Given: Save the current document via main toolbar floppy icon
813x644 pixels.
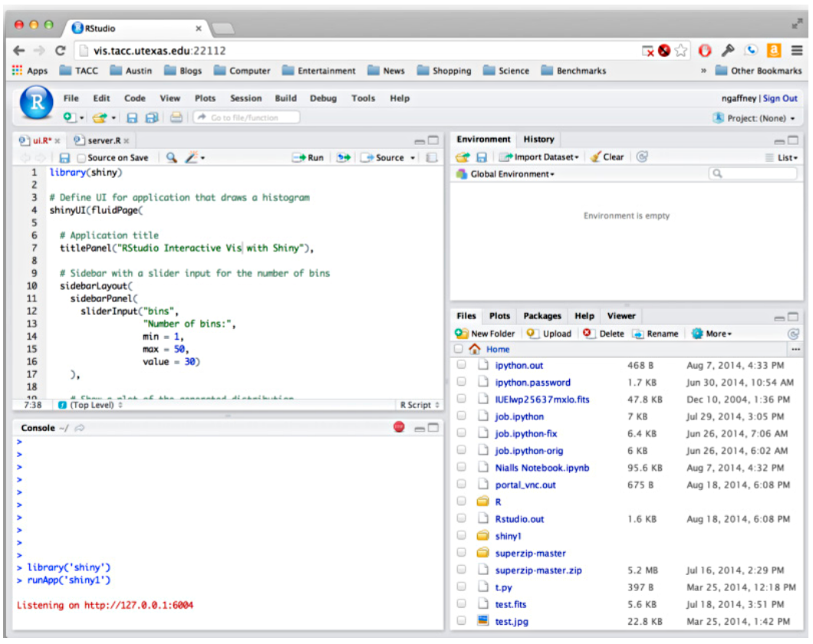Looking at the screenshot, I should tap(132, 117).
